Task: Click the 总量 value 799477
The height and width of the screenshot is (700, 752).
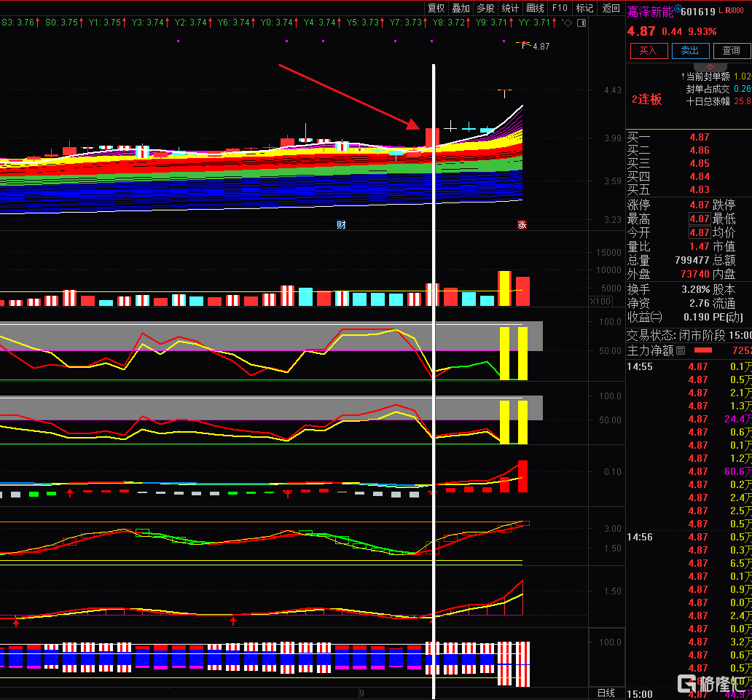Action: point(692,260)
